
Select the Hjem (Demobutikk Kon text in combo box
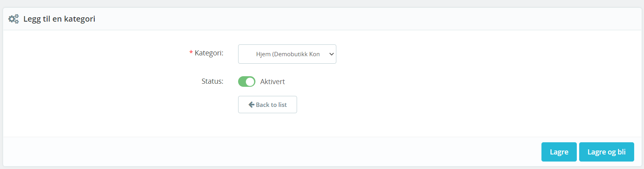(288, 54)
